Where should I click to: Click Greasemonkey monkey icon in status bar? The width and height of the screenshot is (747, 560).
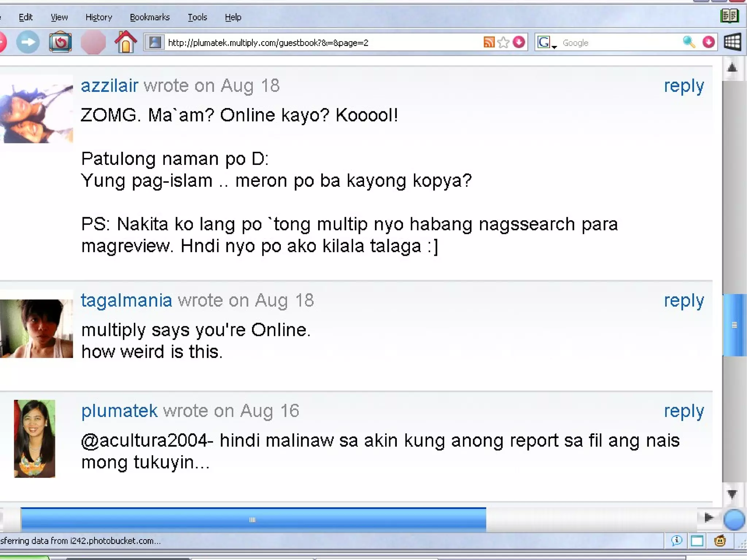720,541
